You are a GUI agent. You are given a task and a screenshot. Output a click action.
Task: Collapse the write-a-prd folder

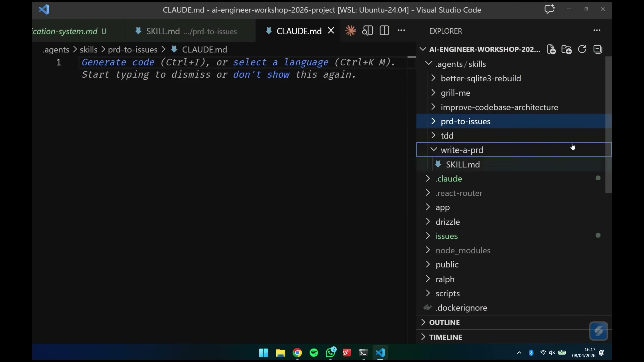coord(513,150)
